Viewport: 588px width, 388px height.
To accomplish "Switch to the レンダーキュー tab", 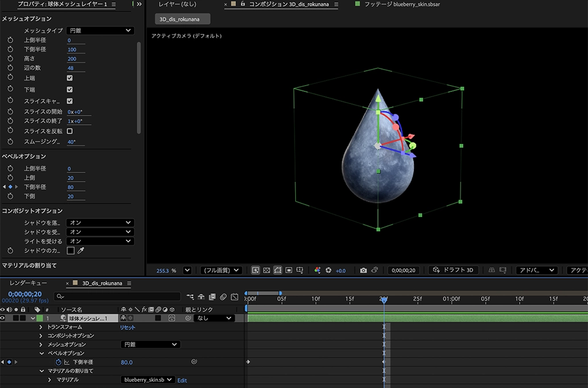I will click(x=28, y=283).
